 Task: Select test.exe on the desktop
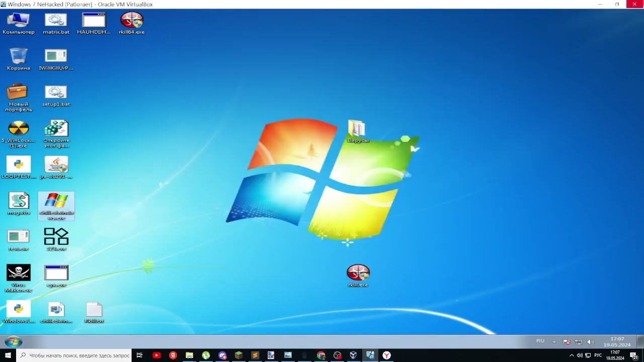[19, 240]
